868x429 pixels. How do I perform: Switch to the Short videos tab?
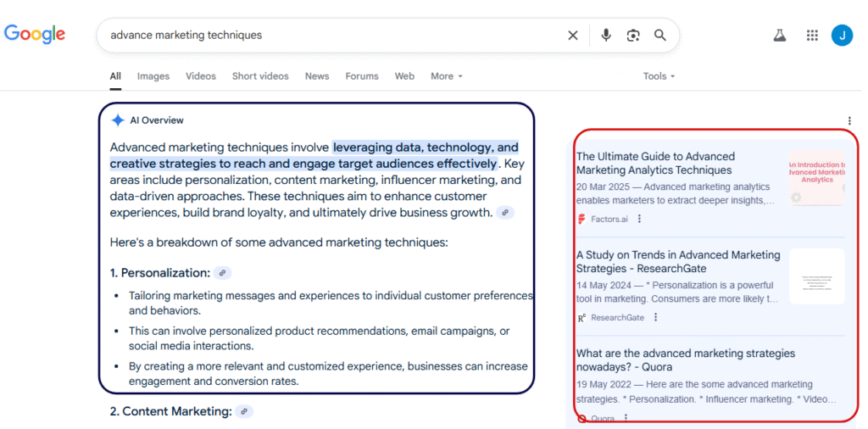pos(260,76)
